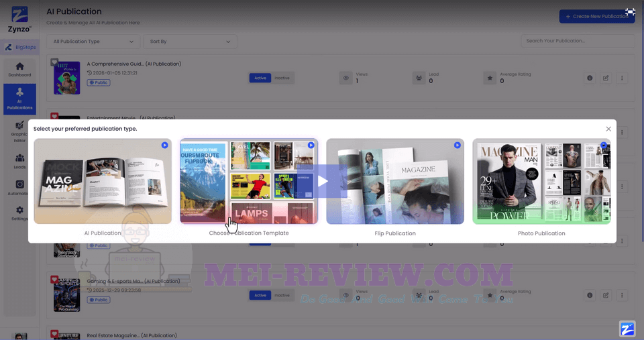Click the Comprehensive Guide views eye icon
This screenshot has width=644, height=340.
346,78
